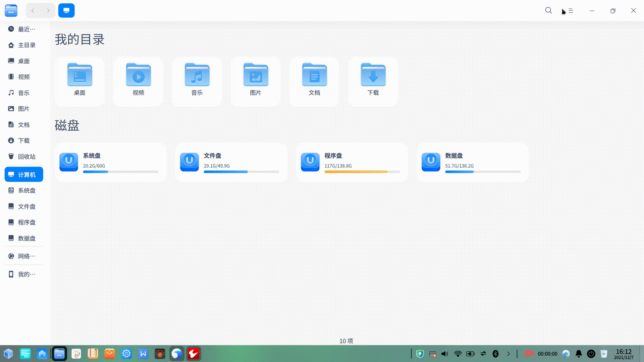The height and width of the screenshot is (362, 644).
Task: Stop the screen recording indicator in the tray
Action: tap(529, 353)
